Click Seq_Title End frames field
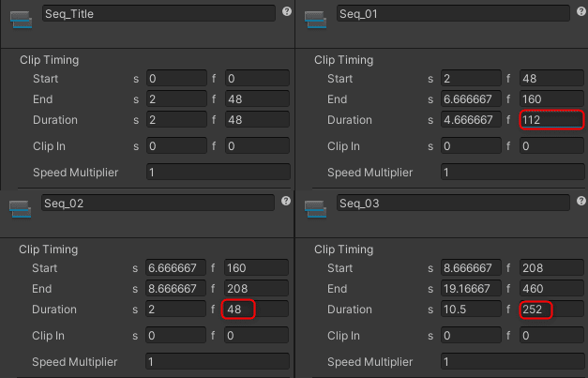This screenshot has width=588, height=378. [x=257, y=99]
